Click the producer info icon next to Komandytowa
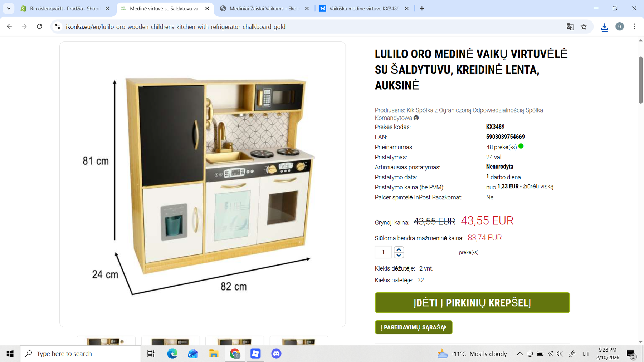644x362 pixels. click(416, 118)
